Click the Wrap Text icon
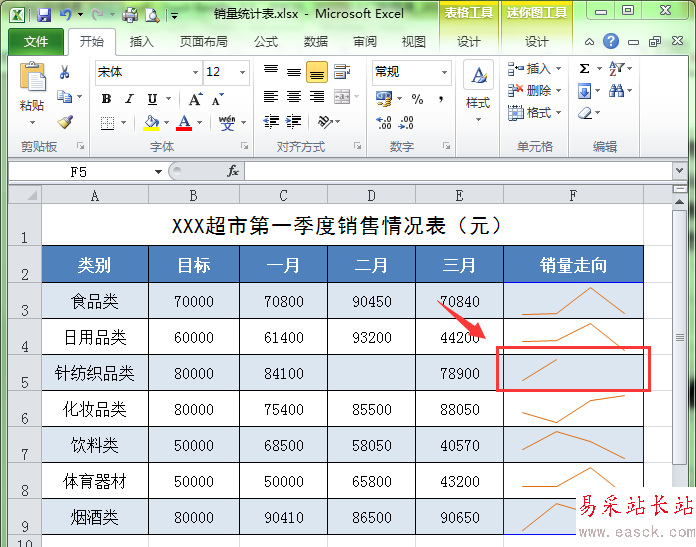696x547 pixels. tap(342, 71)
